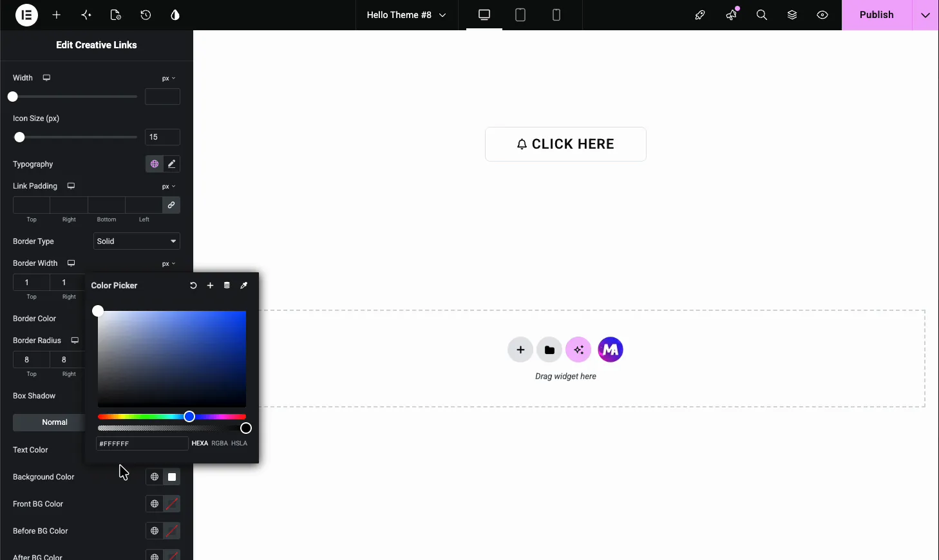Click the Width value input field
This screenshot has width=939, height=560.
point(162,97)
